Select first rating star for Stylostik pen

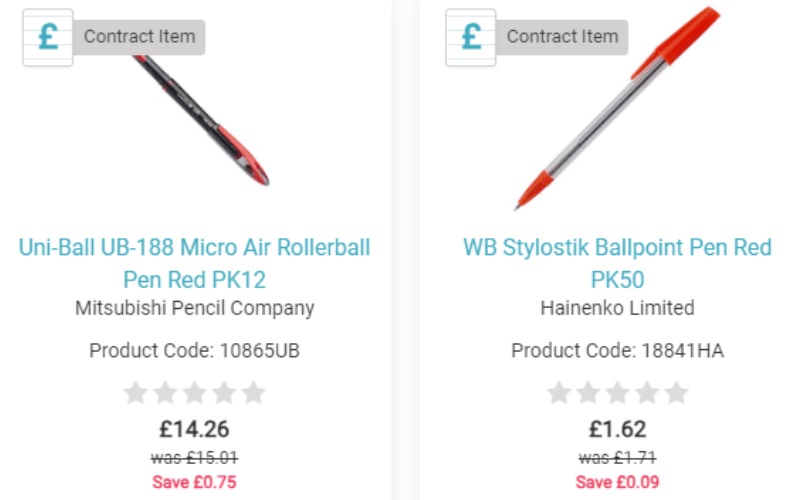[x=559, y=393]
